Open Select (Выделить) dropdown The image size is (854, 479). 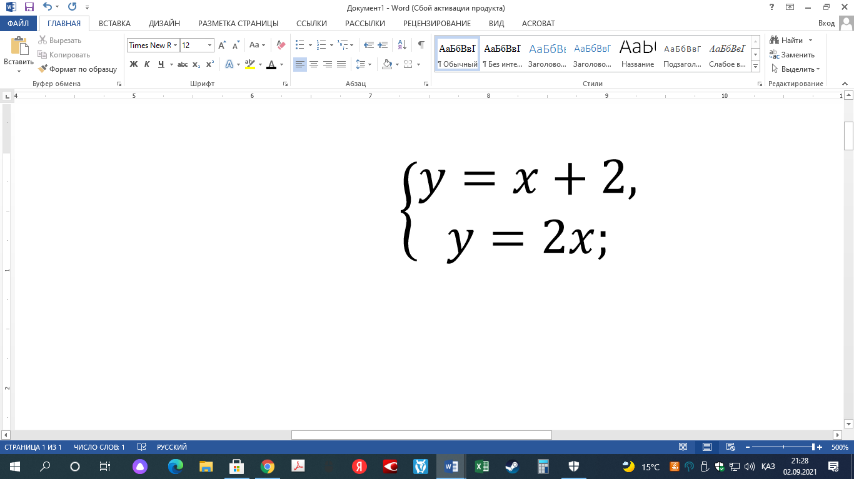(795, 69)
